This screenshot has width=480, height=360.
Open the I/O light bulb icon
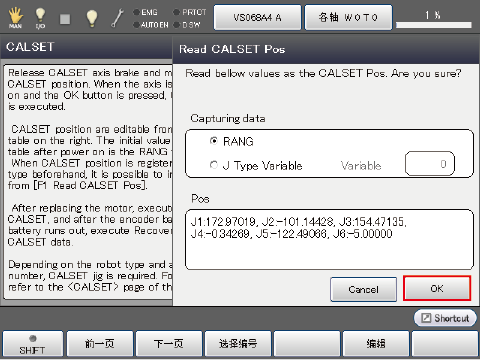(x=40, y=18)
